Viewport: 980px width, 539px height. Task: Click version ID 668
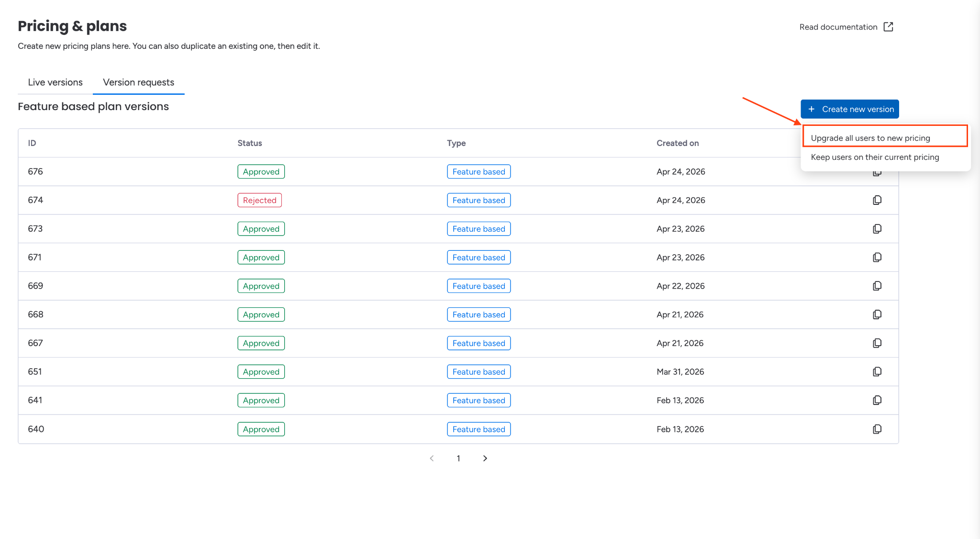click(x=35, y=314)
